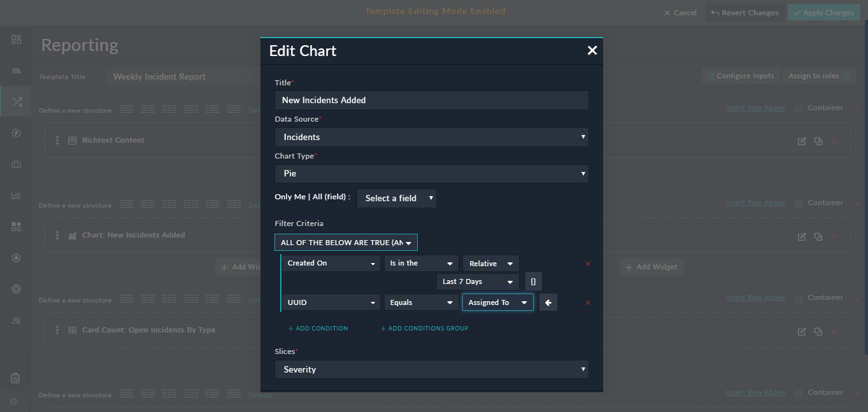Delete the UUID condition with its red X
This screenshot has width=868, height=412.
tap(587, 302)
